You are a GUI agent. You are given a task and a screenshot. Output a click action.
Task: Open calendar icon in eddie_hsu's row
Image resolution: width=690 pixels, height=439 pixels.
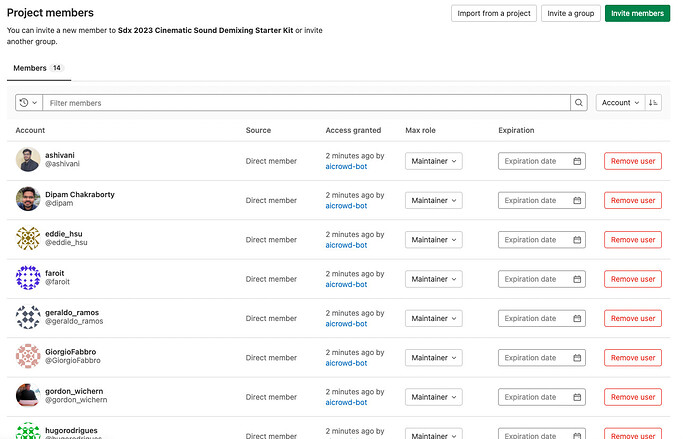point(577,240)
